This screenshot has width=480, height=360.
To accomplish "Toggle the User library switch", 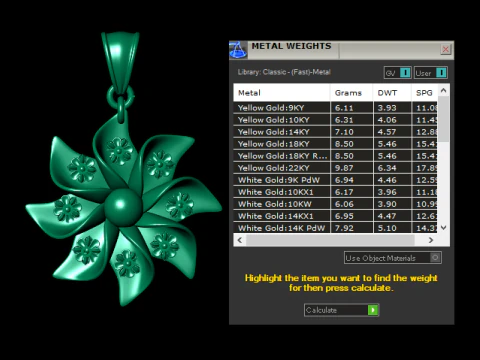I will tap(430, 73).
